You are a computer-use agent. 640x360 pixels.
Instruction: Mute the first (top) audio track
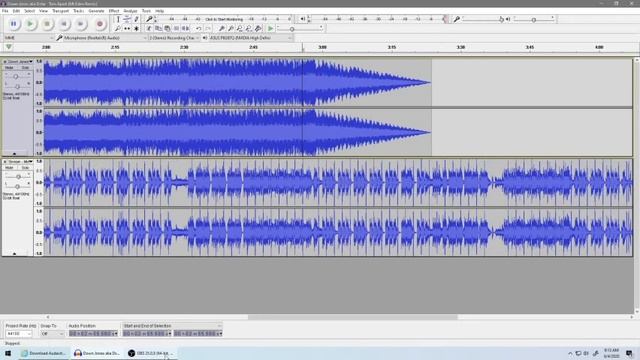pos(9,68)
